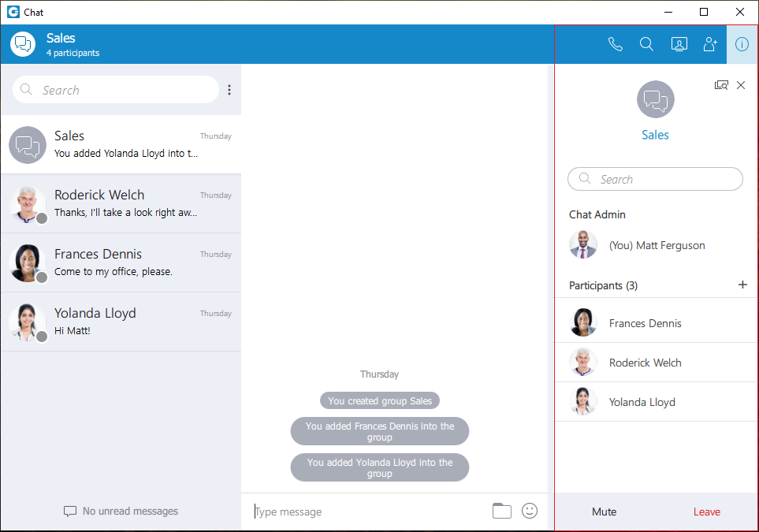Mute the Sales group
This screenshot has width=759, height=532.
pos(604,511)
